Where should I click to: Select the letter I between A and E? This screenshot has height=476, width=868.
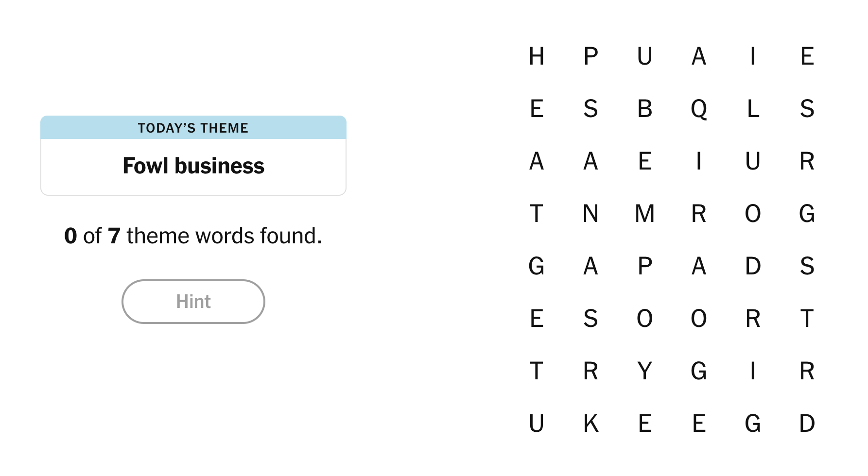753,56
